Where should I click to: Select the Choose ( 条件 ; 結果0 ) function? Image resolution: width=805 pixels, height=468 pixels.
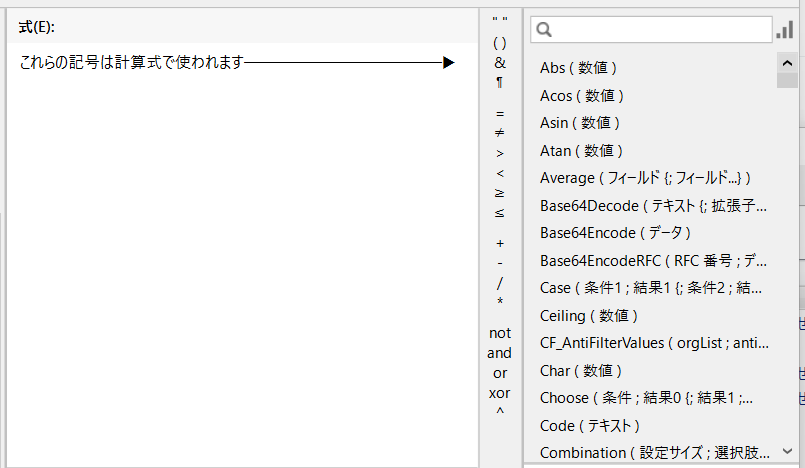(646, 398)
